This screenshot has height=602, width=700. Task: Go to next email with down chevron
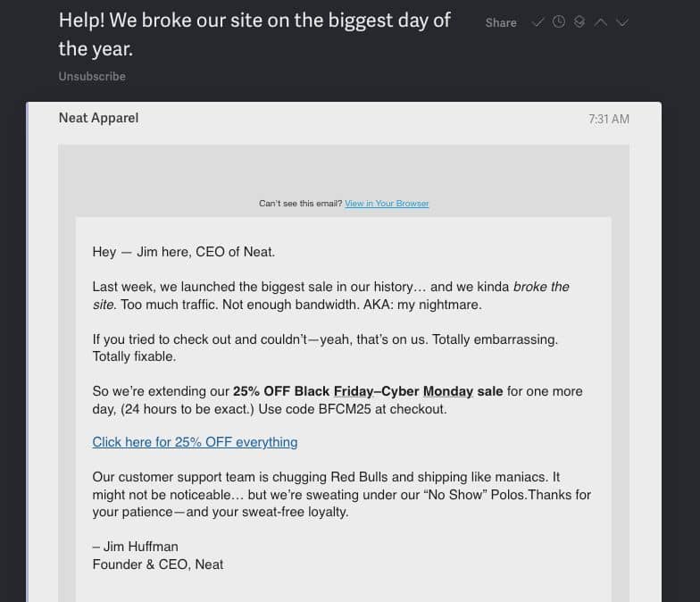tap(622, 22)
